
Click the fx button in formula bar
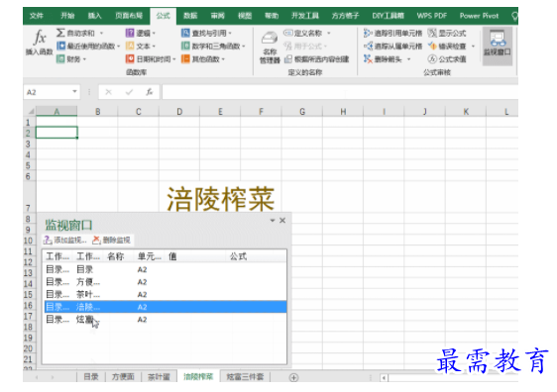(150, 92)
